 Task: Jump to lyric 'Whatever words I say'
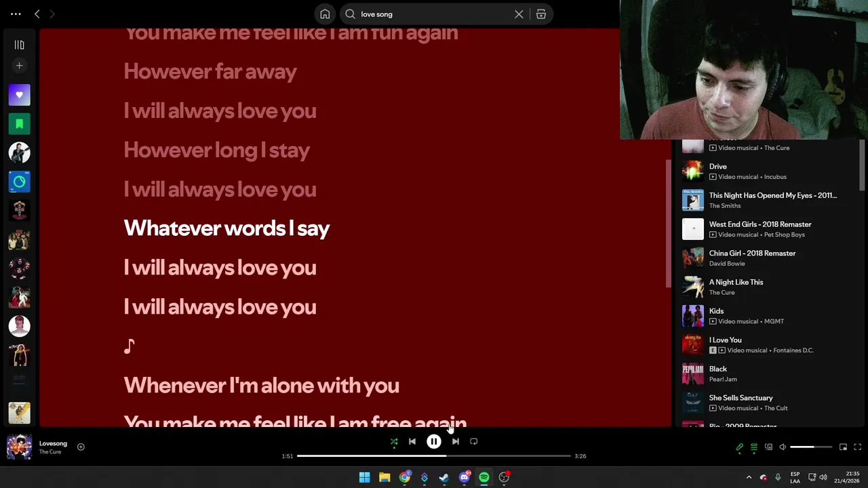(226, 228)
